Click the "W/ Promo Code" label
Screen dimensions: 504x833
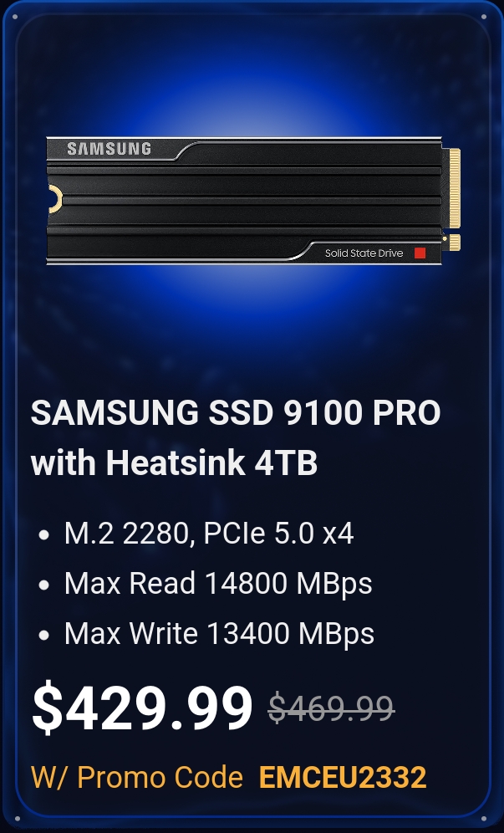pos(137,778)
